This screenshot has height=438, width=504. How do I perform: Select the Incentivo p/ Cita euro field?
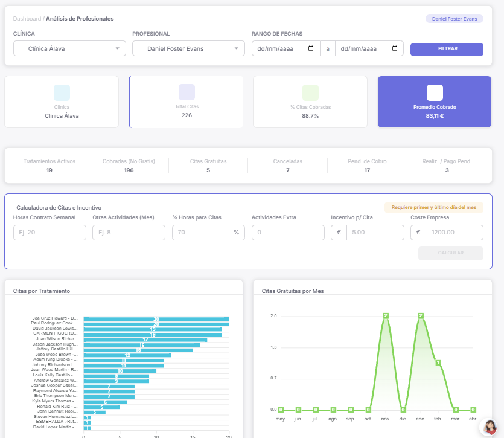[375, 233]
